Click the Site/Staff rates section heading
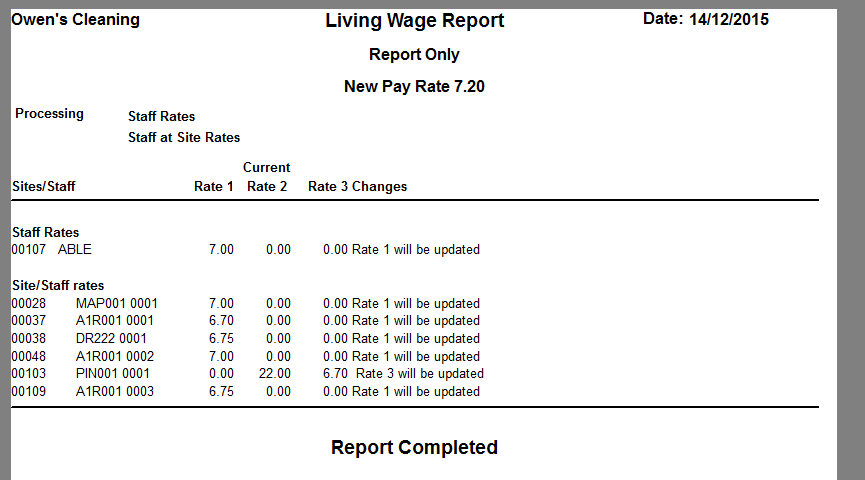This screenshot has width=865, height=480. (58, 285)
